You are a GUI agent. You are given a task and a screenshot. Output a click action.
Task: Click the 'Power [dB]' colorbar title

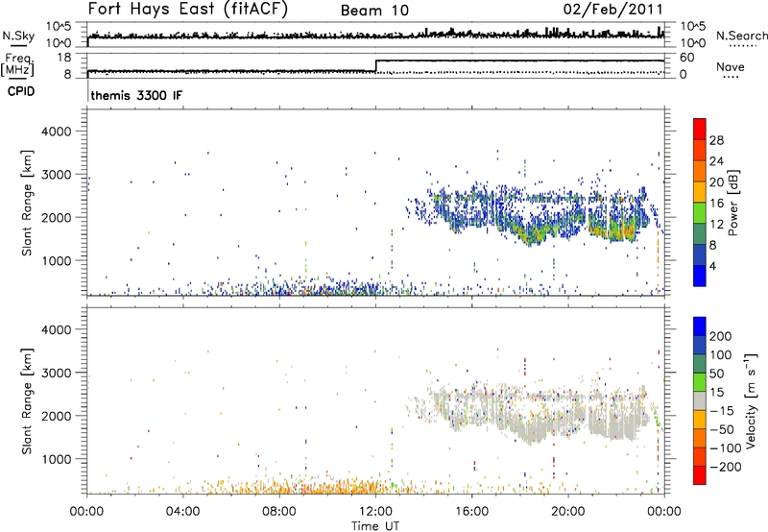(733, 203)
